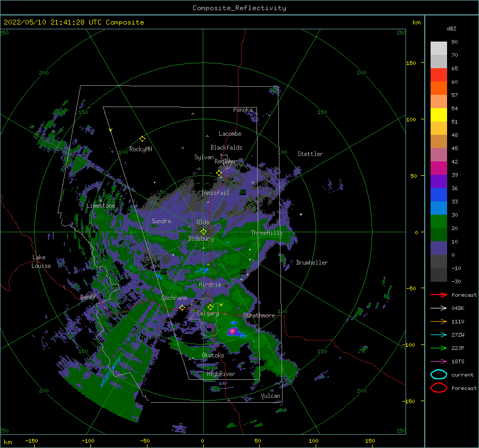The image size is (479, 448).
Task: Click the 'Innisfail' city label
Action: [x=215, y=193]
